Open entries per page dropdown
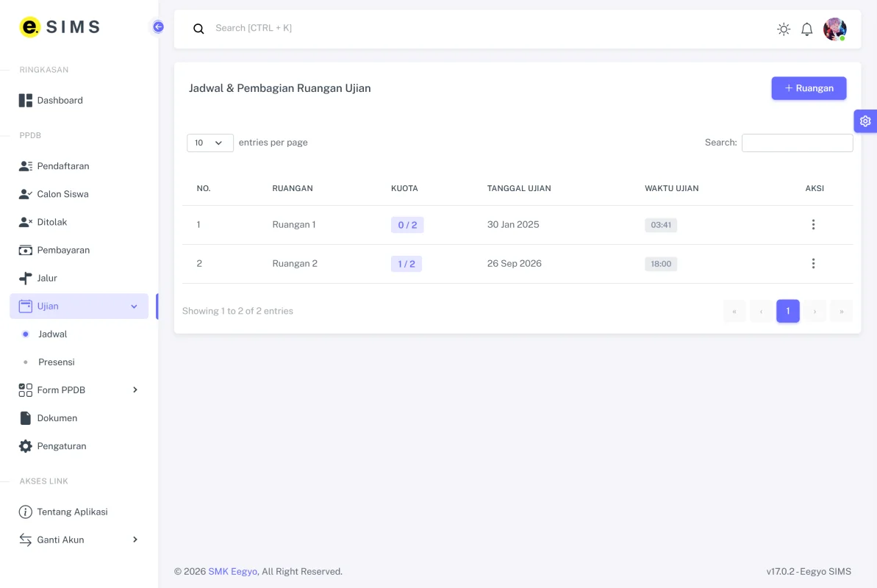 click(x=210, y=143)
